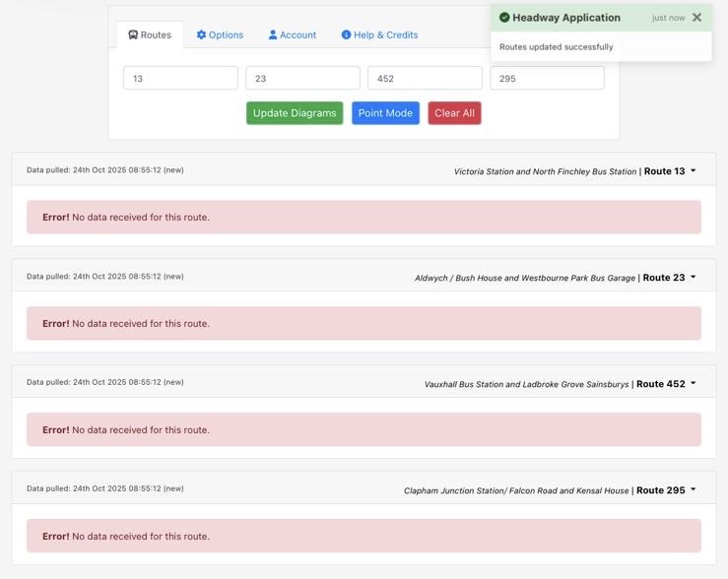Click 'Aldwych / Bush House and Westbourne Park Bus Garage'
The width and height of the screenshot is (728, 579).
[x=525, y=278]
